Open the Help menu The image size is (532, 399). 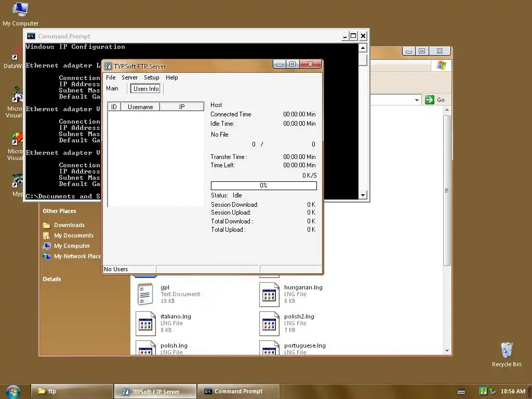(171, 77)
